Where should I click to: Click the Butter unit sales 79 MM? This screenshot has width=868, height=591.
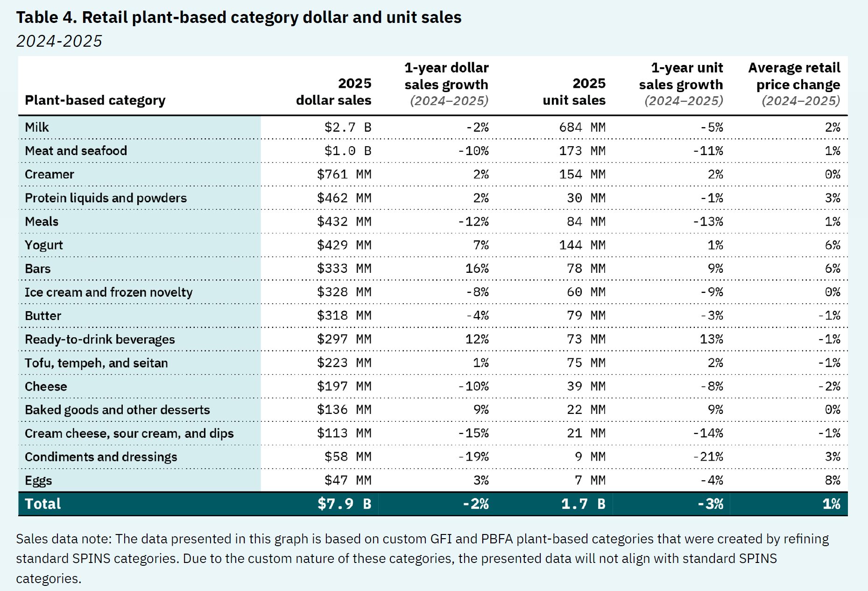[586, 315]
